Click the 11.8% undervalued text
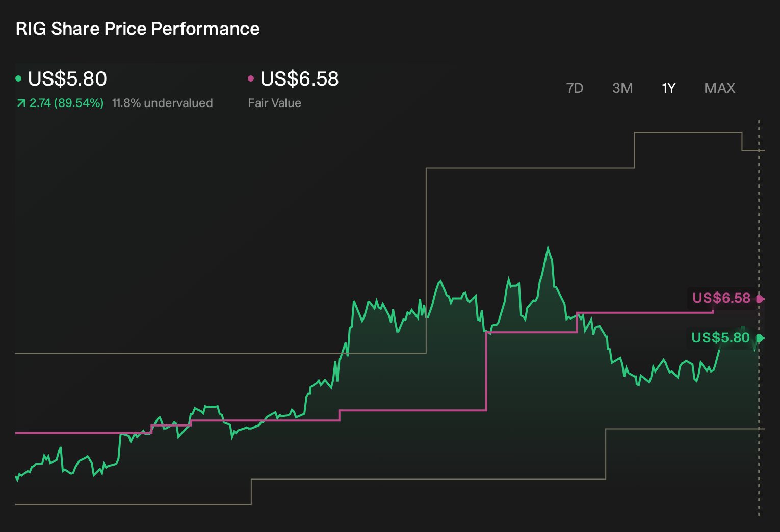This screenshot has height=532, width=780. [162, 103]
